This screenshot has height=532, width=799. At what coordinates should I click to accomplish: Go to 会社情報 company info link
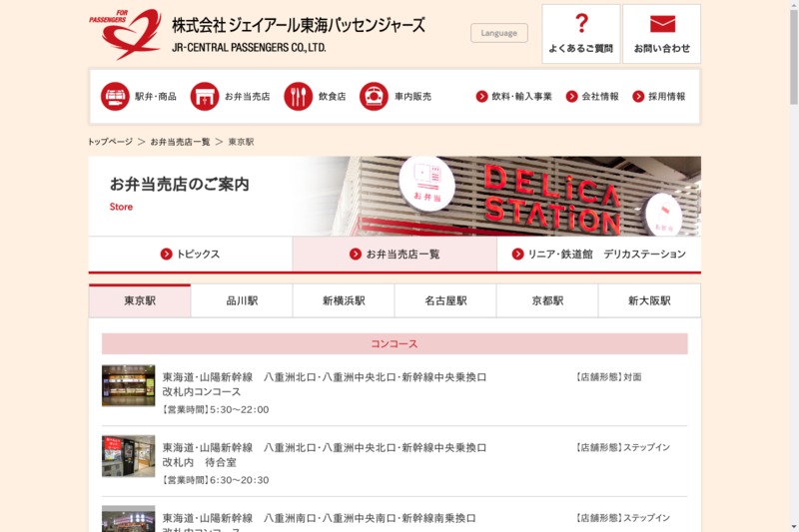click(599, 97)
